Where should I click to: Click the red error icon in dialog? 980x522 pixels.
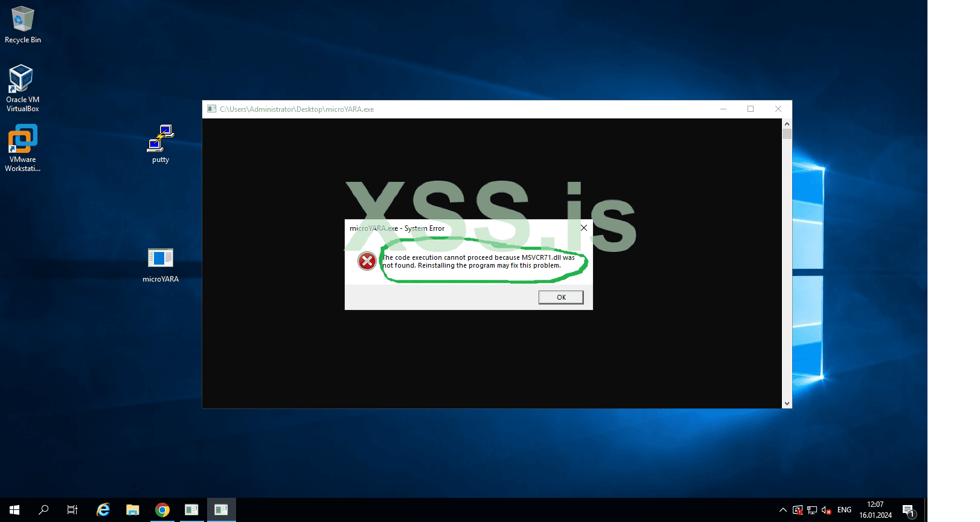(x=367, y=261)
